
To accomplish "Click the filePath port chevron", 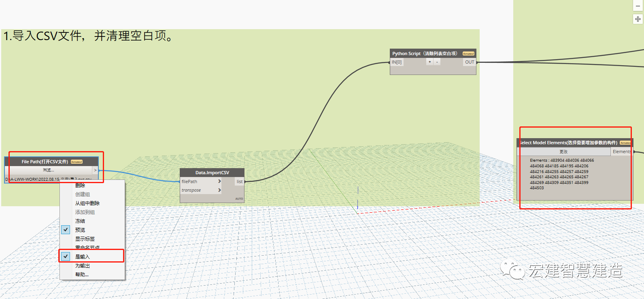I will [x=219, y=182].
